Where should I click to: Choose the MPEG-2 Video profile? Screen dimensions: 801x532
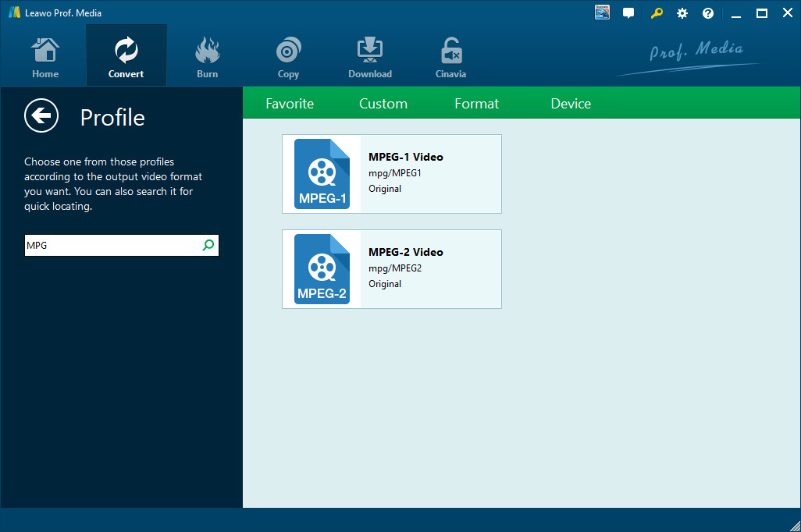[391, 269]
